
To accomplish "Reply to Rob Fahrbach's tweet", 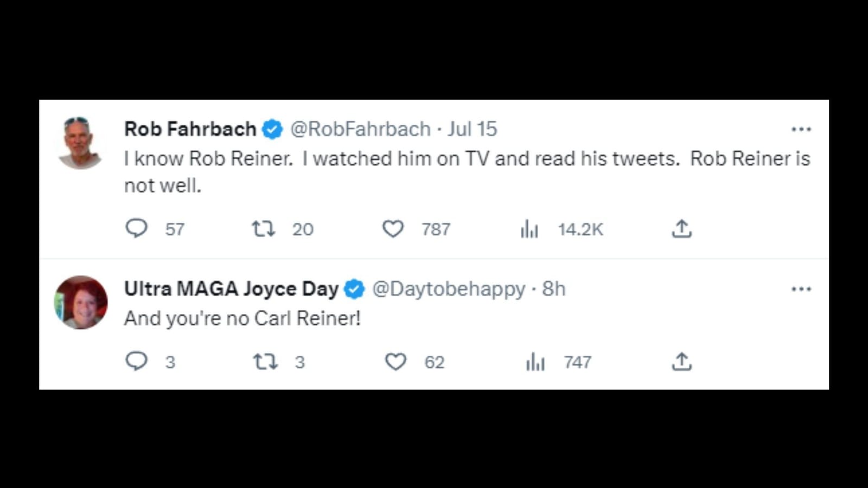I will 137,229.
